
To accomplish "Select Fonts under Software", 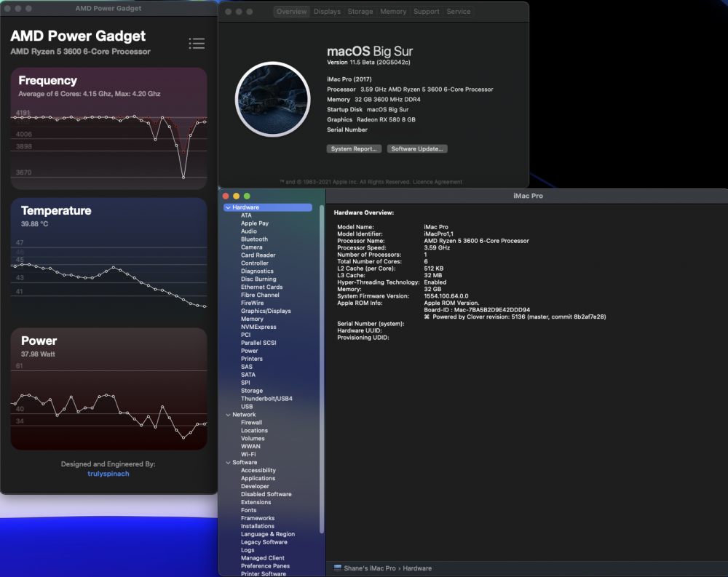I will [248, 510].
